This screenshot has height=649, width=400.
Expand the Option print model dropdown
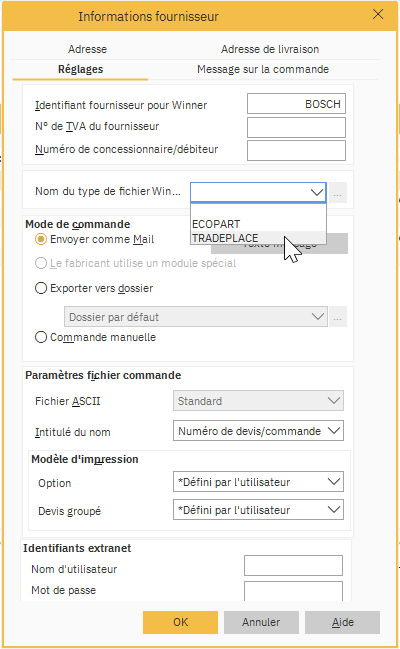point(258,482)
